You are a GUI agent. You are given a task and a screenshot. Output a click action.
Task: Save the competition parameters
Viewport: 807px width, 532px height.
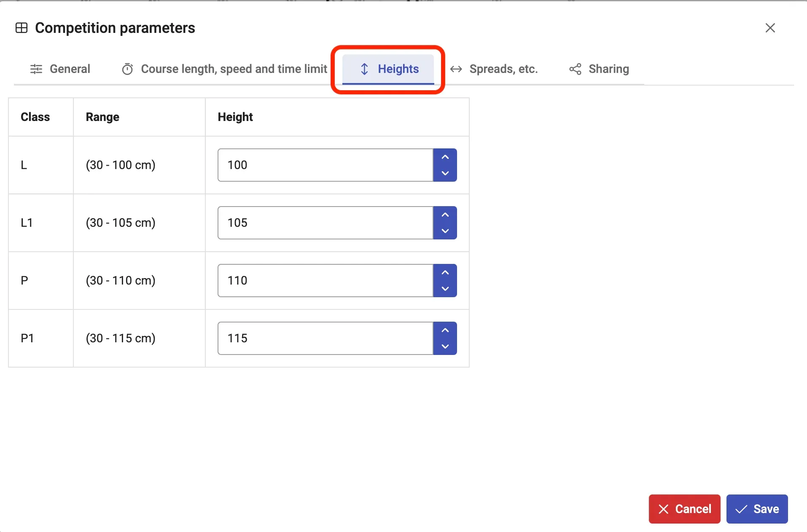click(757, 509)
